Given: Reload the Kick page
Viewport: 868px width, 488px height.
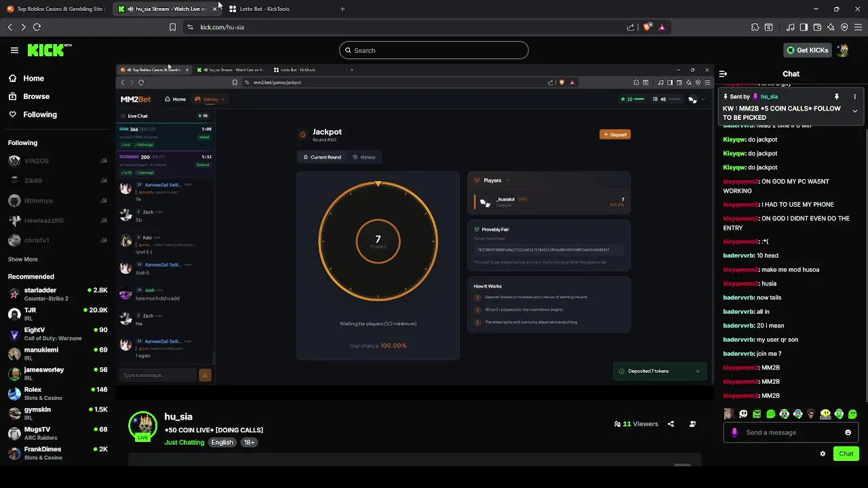Looking at the screenshot, I should pyautogui.click(x=37, y=27).
